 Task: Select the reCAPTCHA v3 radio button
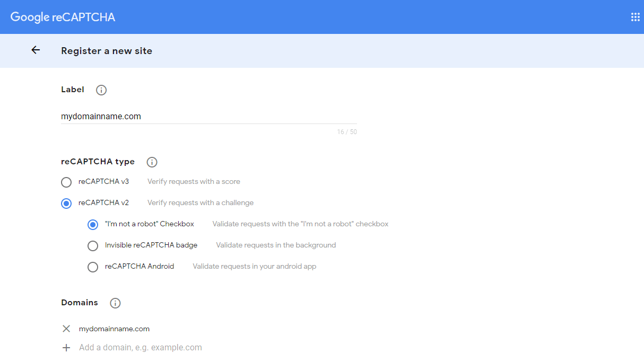click(66, 182)
